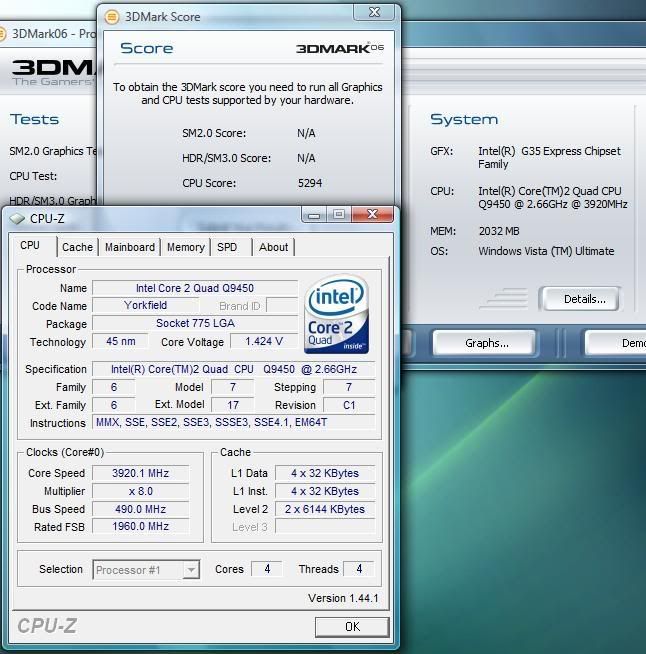The image size is (646, 654).
Task: Click Details... in the 3DMark06 System panel
Action: click(580, 299)
